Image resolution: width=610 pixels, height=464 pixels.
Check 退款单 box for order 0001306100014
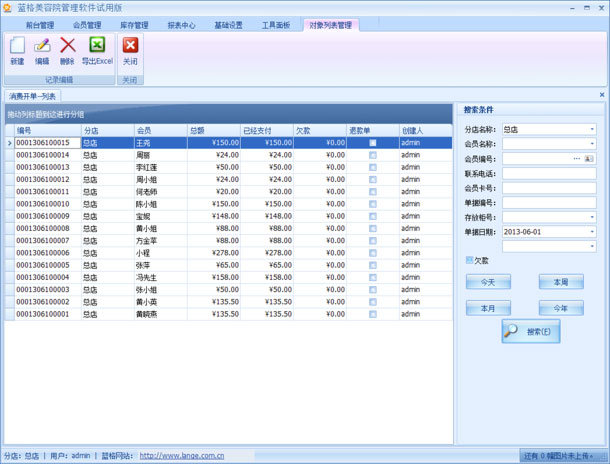click(x=373, y=155)
